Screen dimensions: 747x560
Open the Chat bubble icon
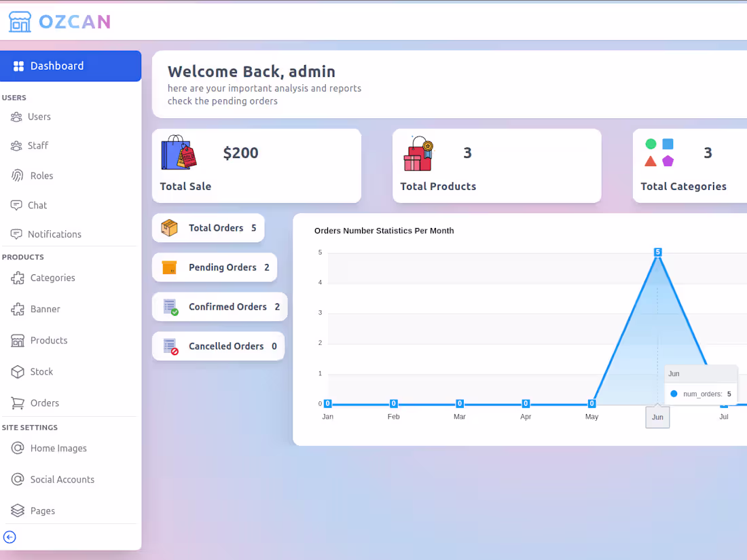point(17,205)
